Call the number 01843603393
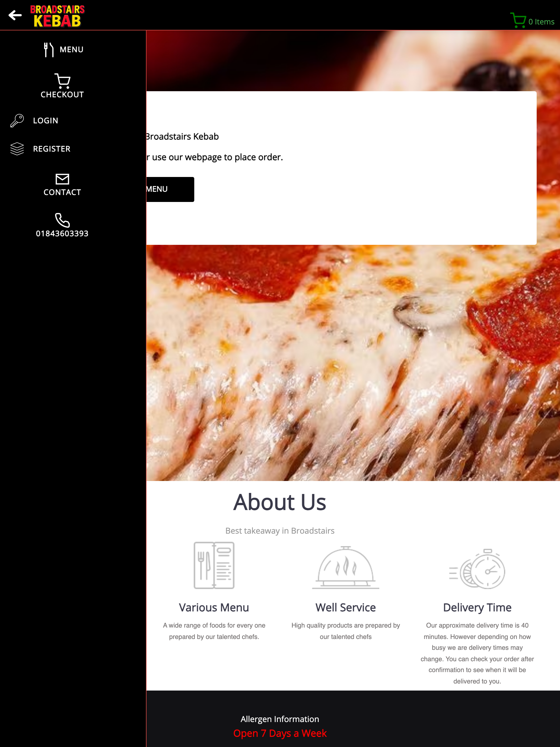 (x=62, y=233)
